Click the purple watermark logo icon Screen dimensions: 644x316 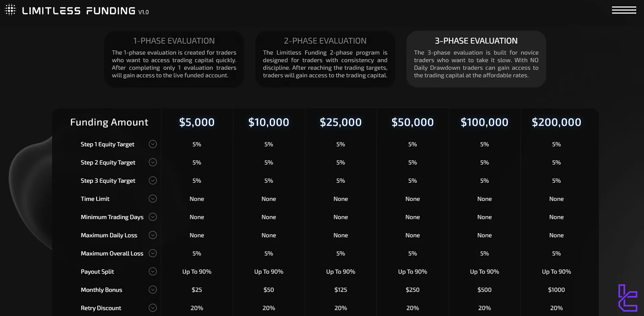point(628,298)
